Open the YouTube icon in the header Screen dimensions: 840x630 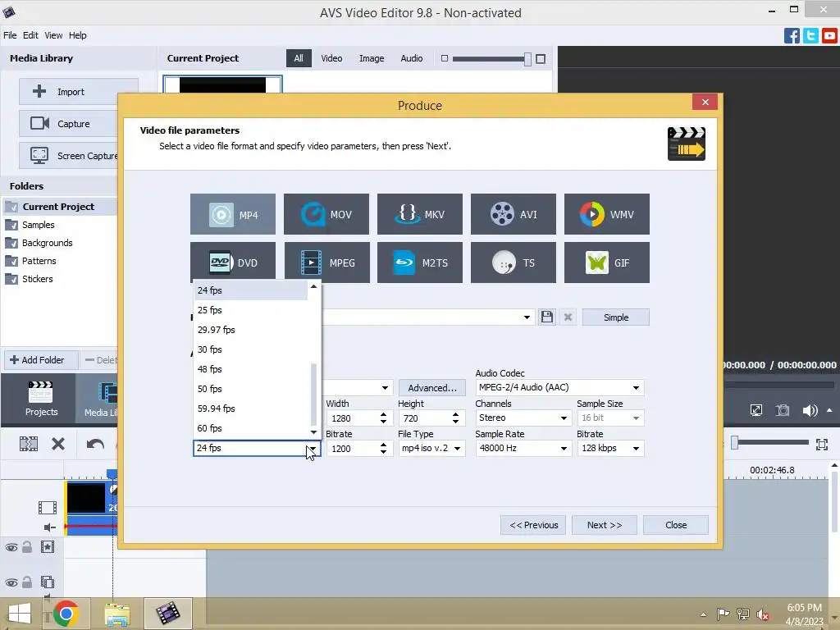tap(829, 36)
